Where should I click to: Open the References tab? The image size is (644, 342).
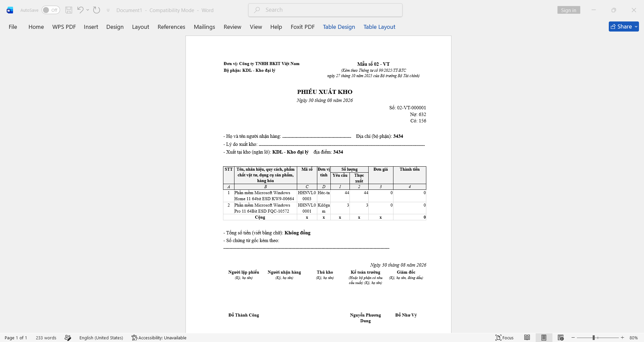pos(171,27)
